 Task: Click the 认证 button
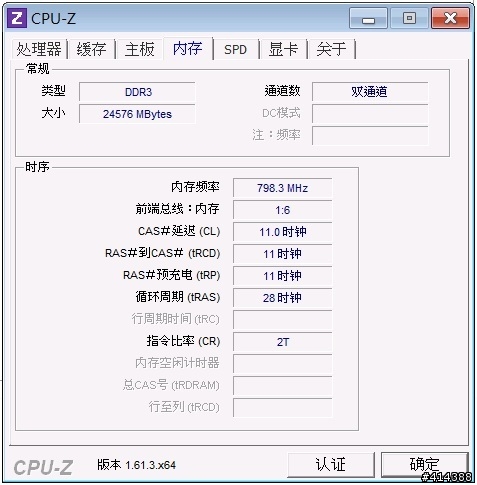[x=331, y=465]
